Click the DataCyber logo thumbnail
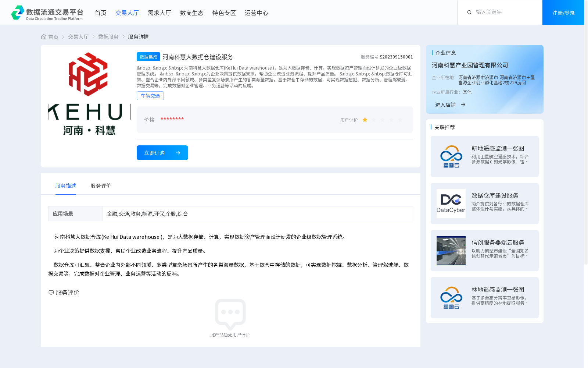 point(451,204)
